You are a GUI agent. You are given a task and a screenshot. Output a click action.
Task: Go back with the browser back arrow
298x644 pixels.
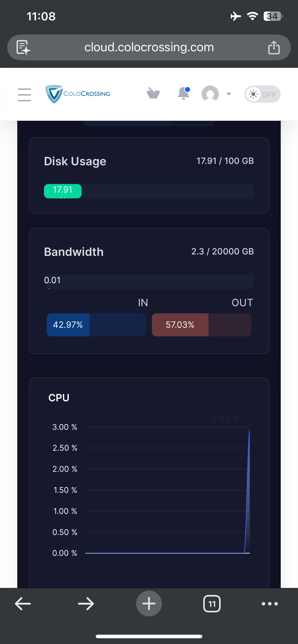23,604
